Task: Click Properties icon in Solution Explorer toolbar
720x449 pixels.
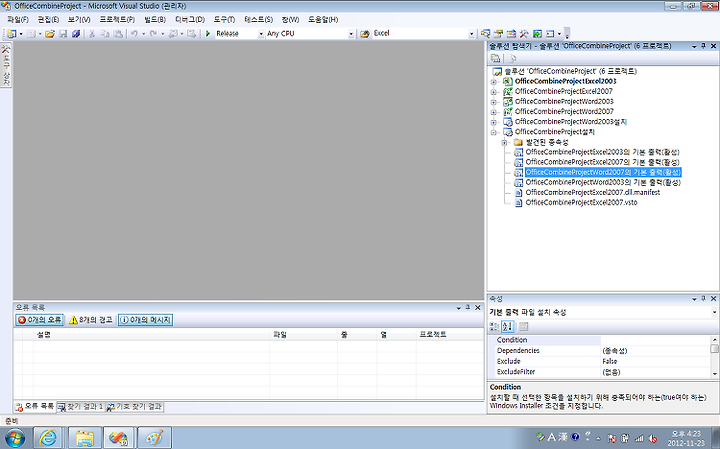Action: point(495,58)
